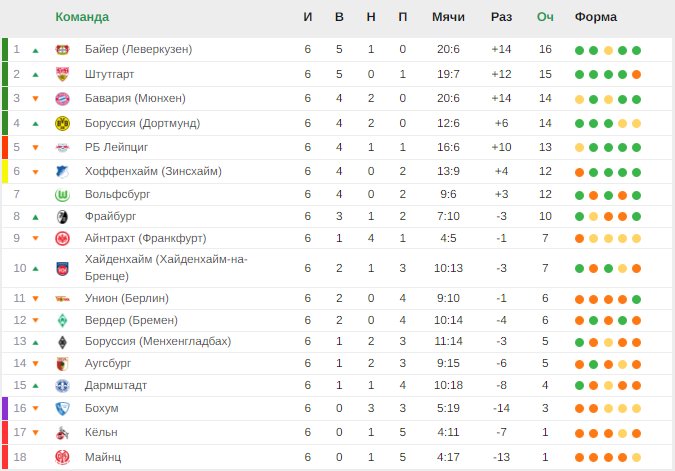Click the Форма column header

596,17
